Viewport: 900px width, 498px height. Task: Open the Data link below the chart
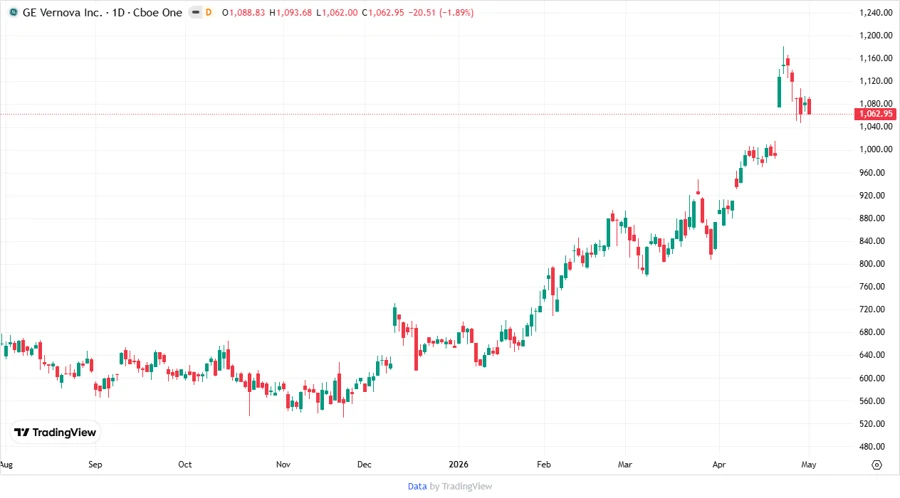point(417,486)
